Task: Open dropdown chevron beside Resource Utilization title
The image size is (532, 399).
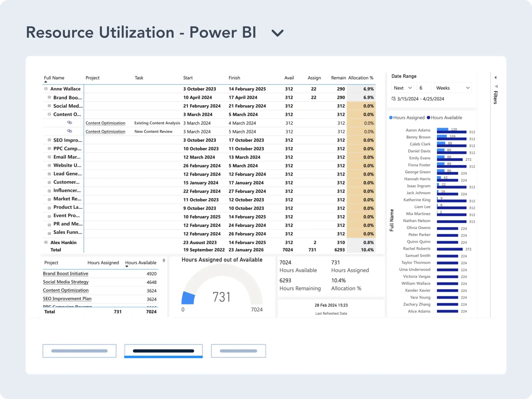Action: tap(277, 33)
